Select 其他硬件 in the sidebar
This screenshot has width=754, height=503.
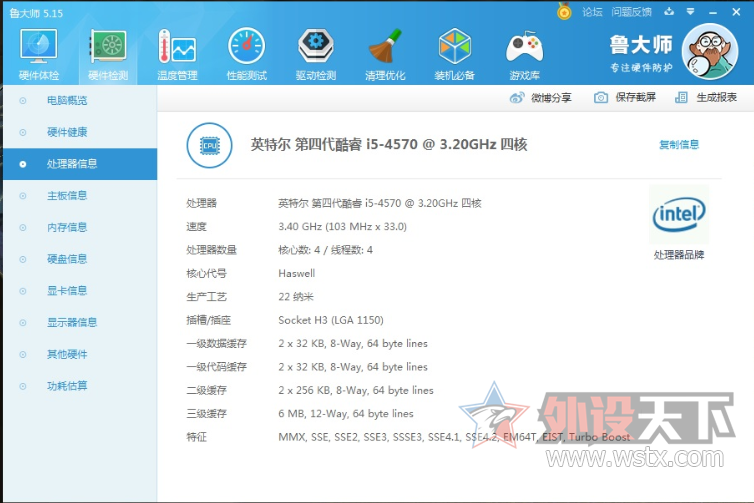click(80, 354)
